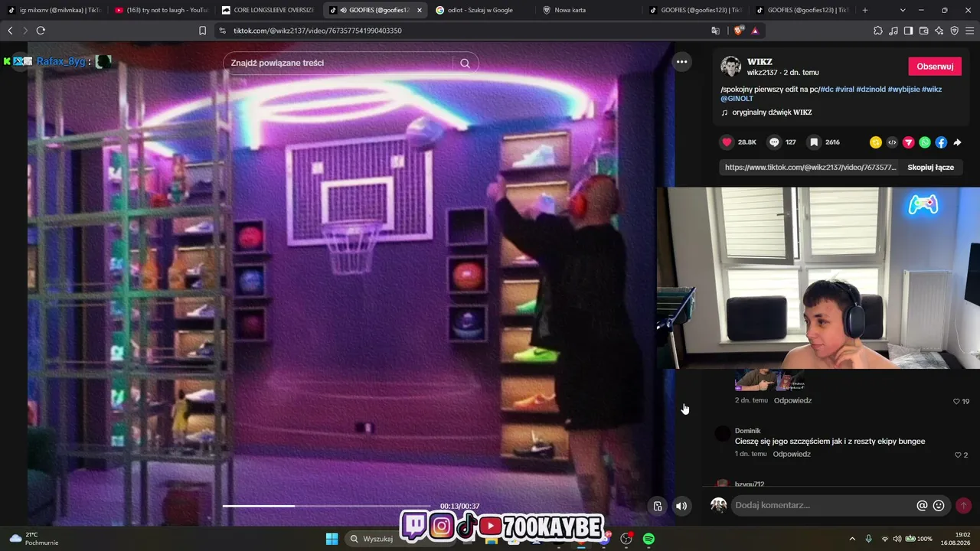Share the video to Facebook
Screen dimensions: 980x551
point(941,142)
